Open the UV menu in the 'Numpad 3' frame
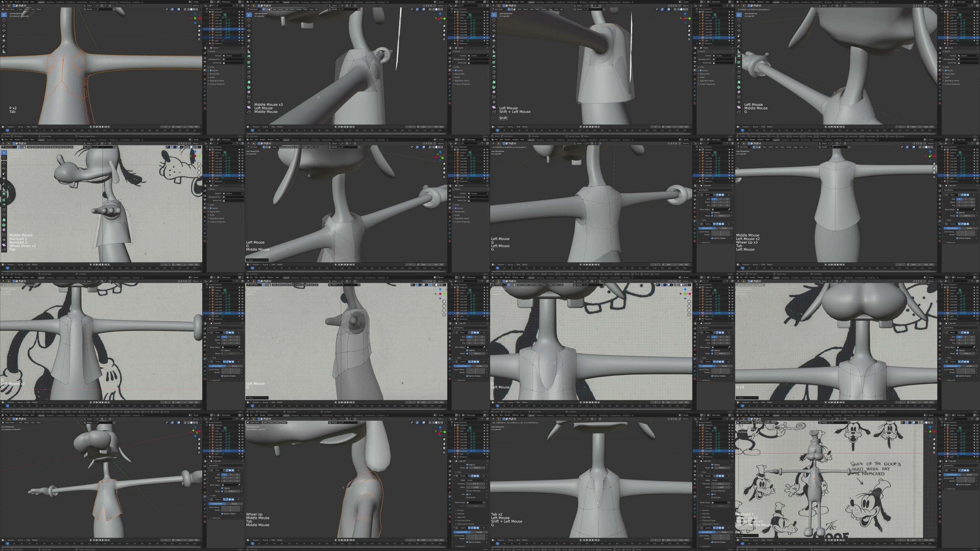 (x=71, y=147)
